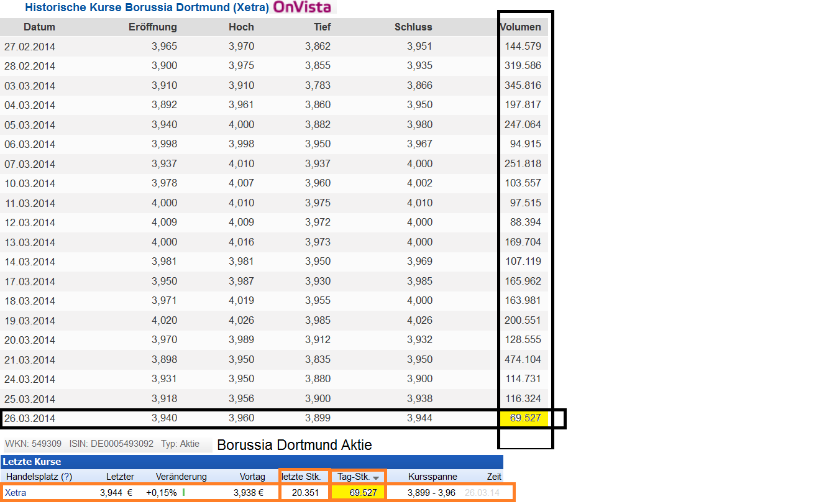Select the Vortag column header

[x=253, y=477]
